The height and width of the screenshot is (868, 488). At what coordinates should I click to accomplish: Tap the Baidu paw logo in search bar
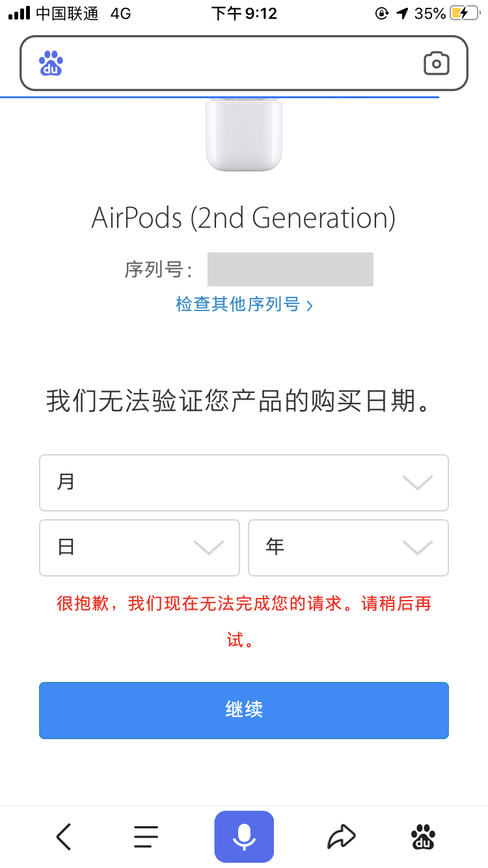[51, 63]
